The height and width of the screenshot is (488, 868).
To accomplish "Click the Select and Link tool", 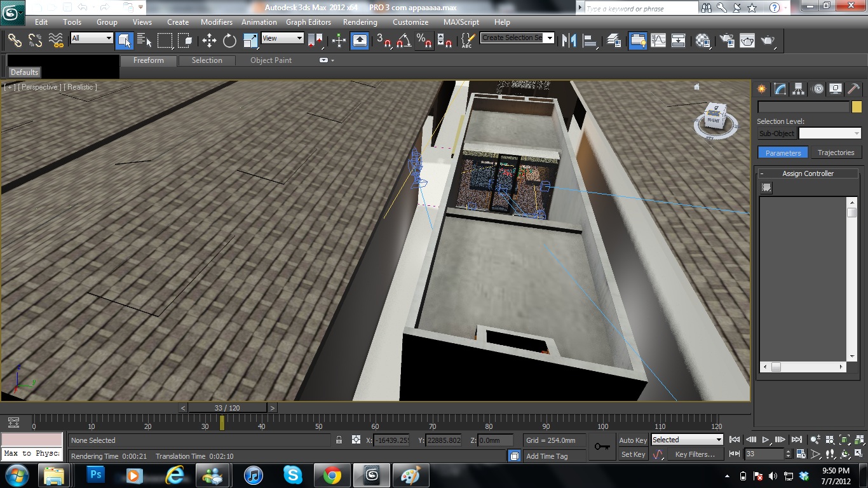I will pyautogui.click(x=15, y=41).
